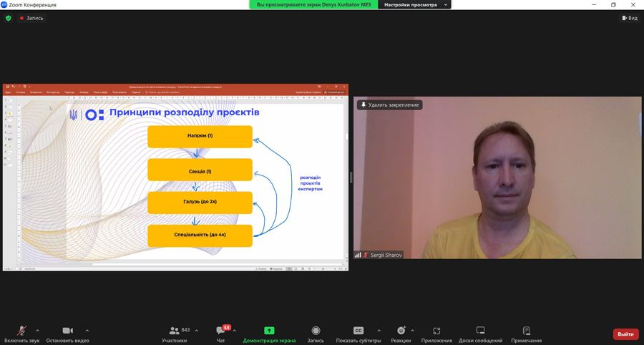The width and height of the screenshot is (644, 345).
Task: Expand video options arrow beside Остановить видео
Action: (87, 331)
